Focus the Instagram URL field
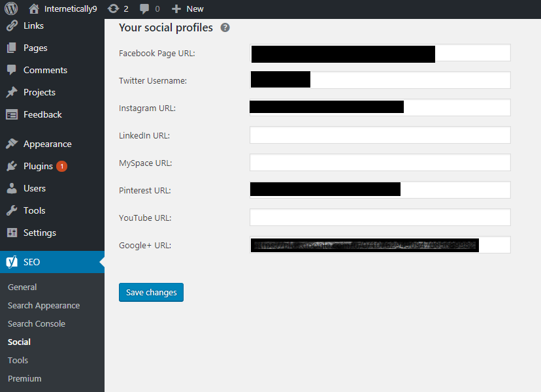This screenshot has width=541, height=392. point(380,108)
